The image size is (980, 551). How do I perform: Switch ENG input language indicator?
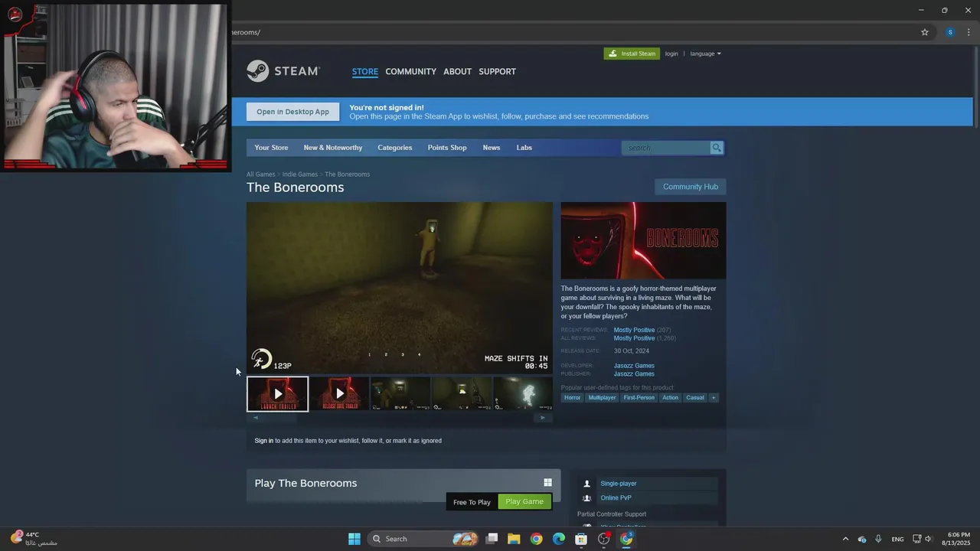tap(897, 539)
